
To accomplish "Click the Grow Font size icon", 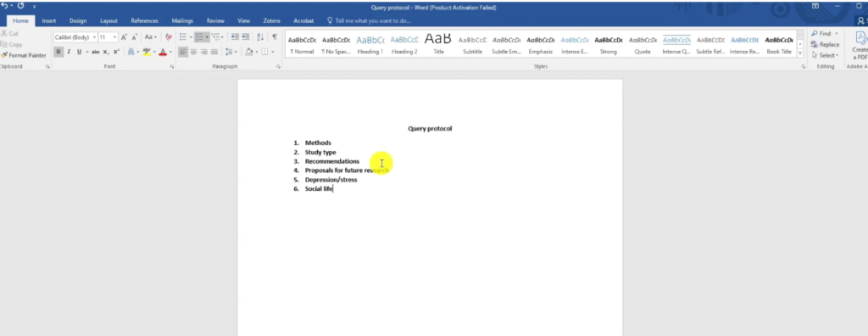I will coord(124,37).
